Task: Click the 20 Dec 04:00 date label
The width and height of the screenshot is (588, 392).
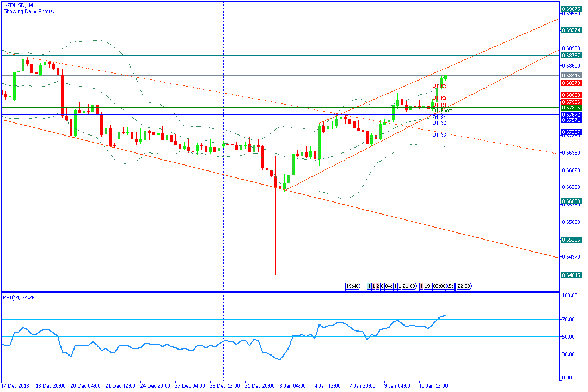Action: point(85,385)
